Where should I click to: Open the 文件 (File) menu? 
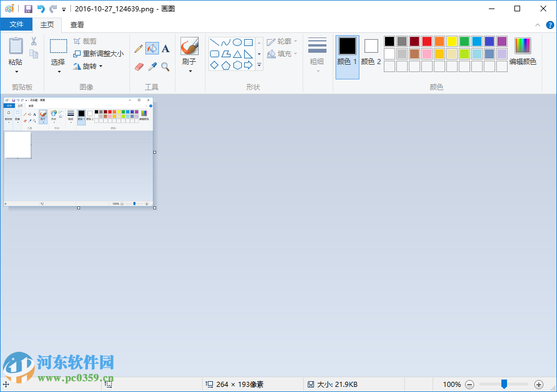(x=17, y=24)
